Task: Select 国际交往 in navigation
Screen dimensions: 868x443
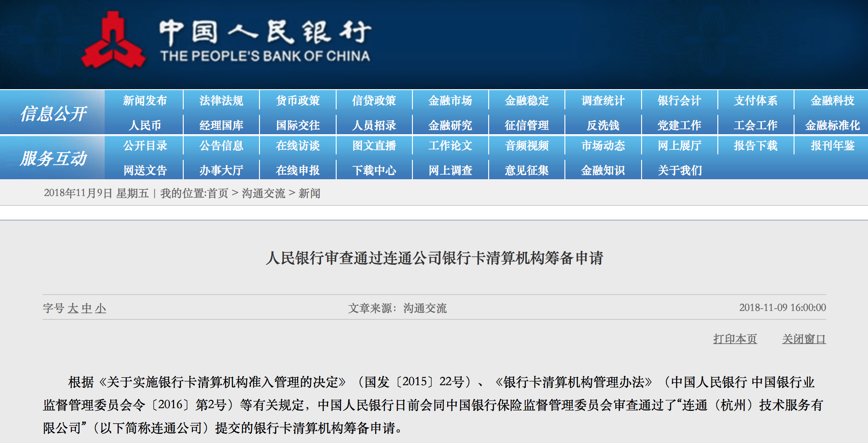Action: [x=298, y=125]
